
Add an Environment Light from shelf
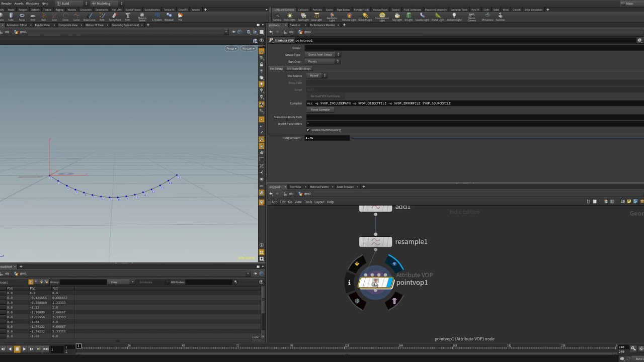click(382, 17)
